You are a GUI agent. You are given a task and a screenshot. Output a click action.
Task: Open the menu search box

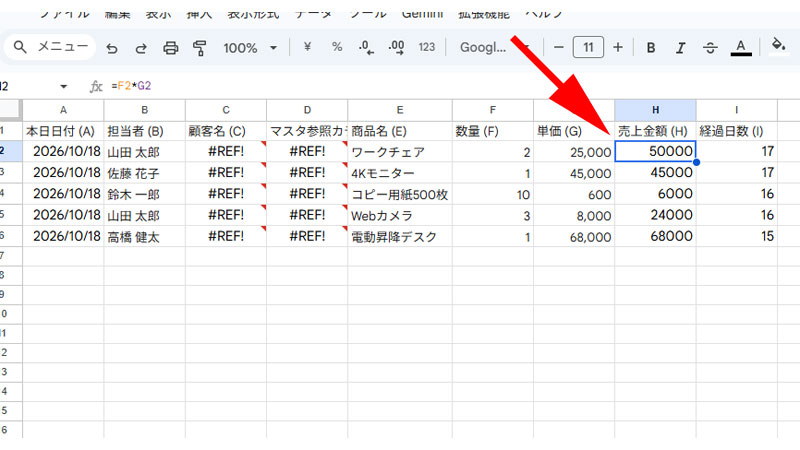[x=50, y=47]
